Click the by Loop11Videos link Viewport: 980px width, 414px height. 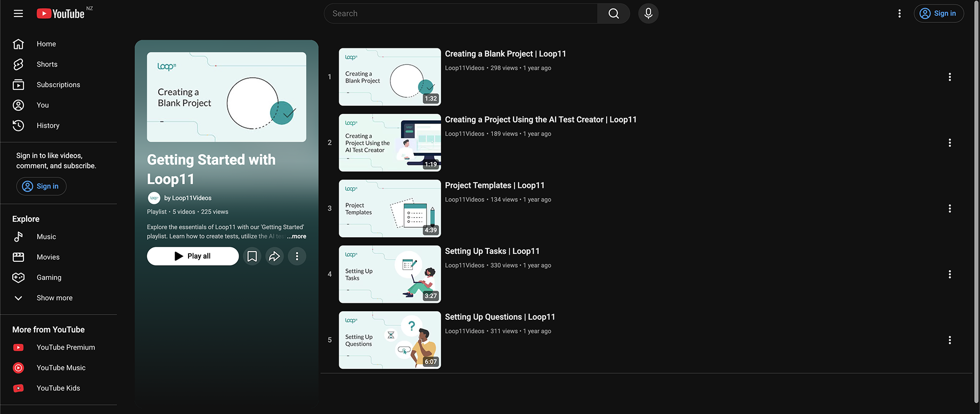click(x=187, y=198)
